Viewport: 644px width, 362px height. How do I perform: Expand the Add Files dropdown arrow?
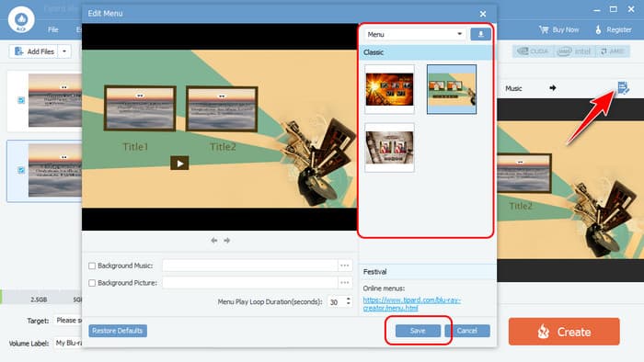pyautogui.click(x=64, y=51)
